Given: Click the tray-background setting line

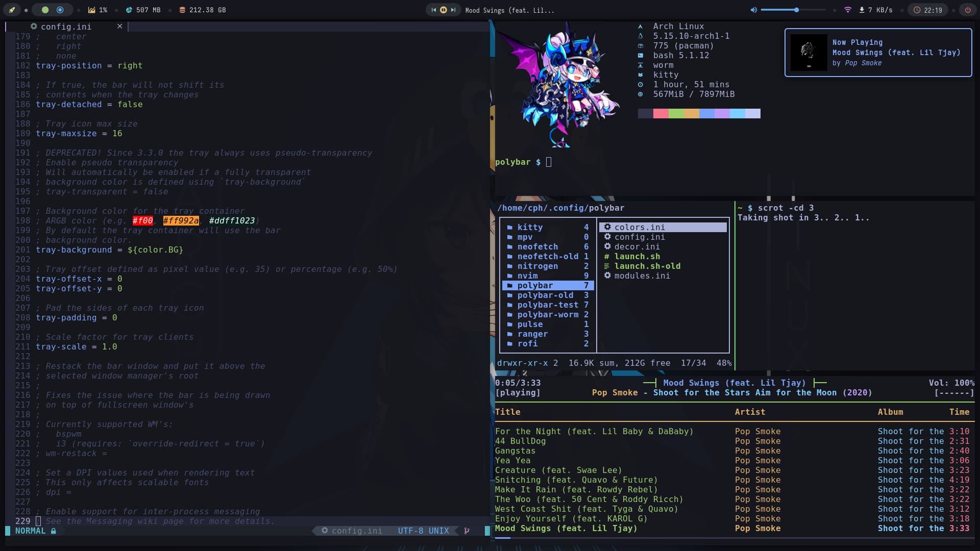Looking at the screenshot, I should (109, 249).
